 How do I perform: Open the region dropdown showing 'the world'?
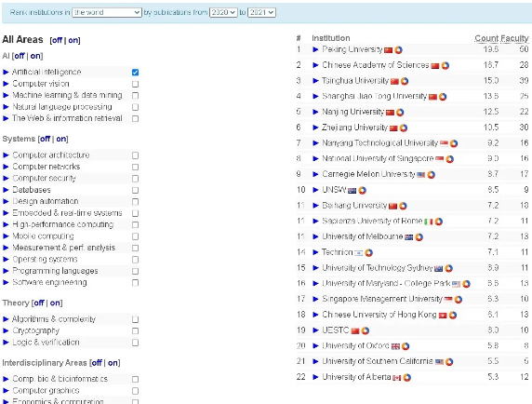(x=107, y=12)
